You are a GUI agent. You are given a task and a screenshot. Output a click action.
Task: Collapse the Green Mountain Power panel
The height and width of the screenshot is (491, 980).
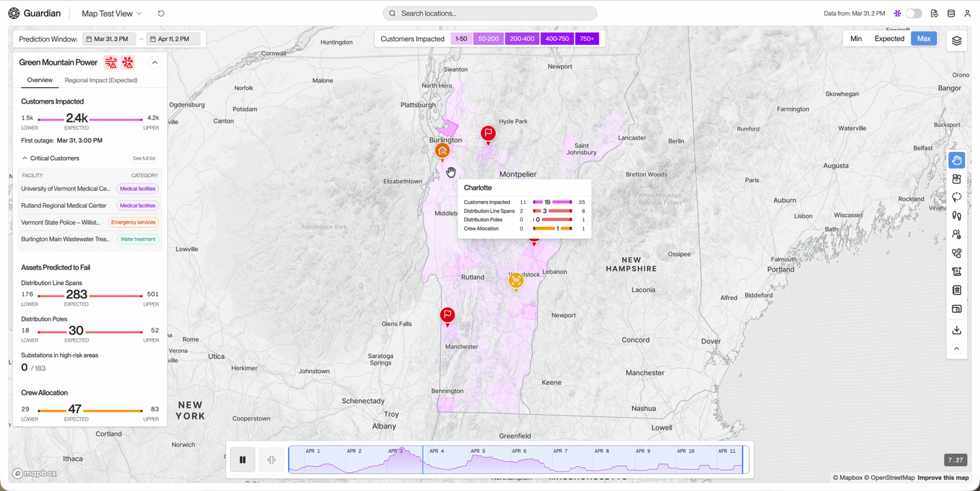point(155,63)
